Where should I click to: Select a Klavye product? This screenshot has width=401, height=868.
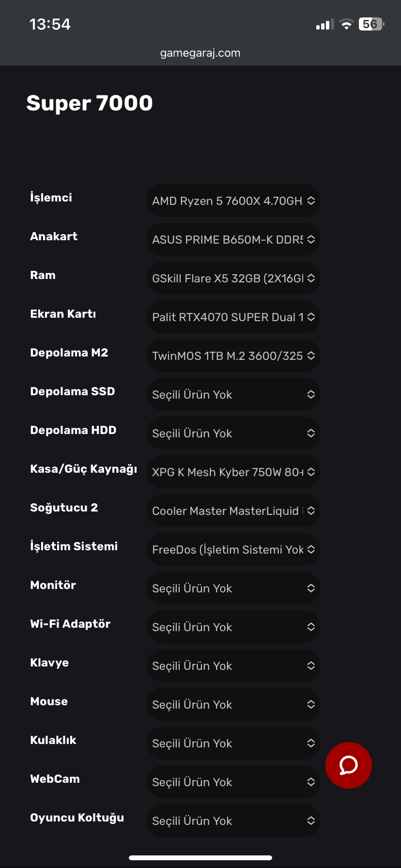coord(233,666)
